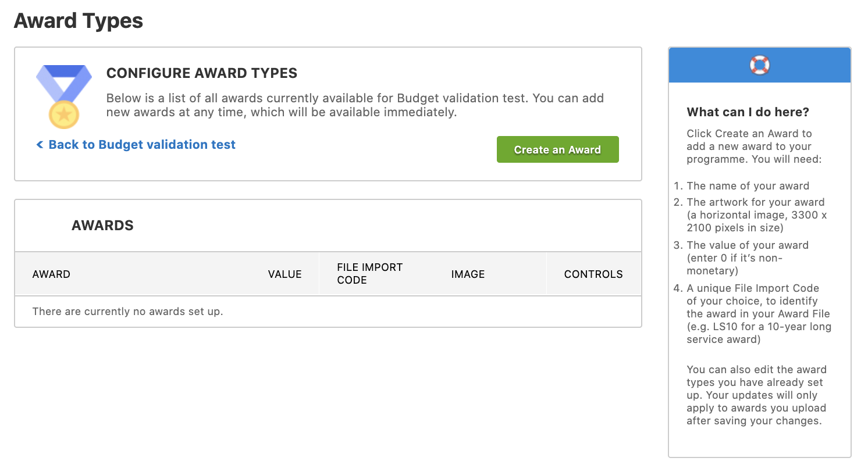Click 'The name of your award' item

click(x=748, y=186)
